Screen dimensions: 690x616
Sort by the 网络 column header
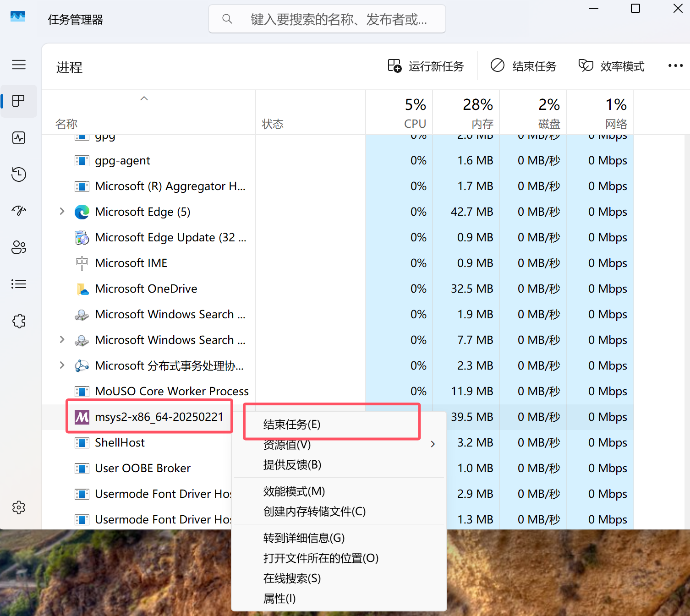(600, 113)
